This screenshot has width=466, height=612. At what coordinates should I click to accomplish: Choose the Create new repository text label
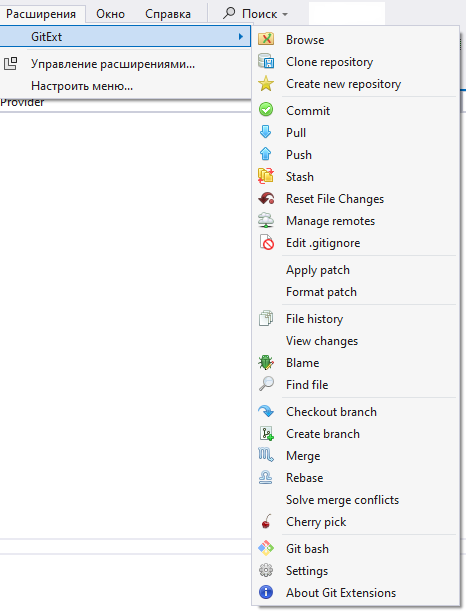(343, 84)
